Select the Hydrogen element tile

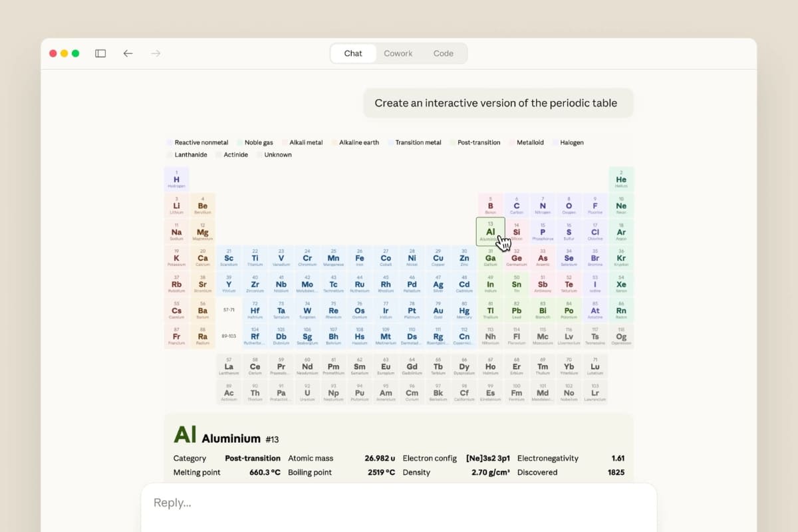pyautogui.click(x=176, y=180)
